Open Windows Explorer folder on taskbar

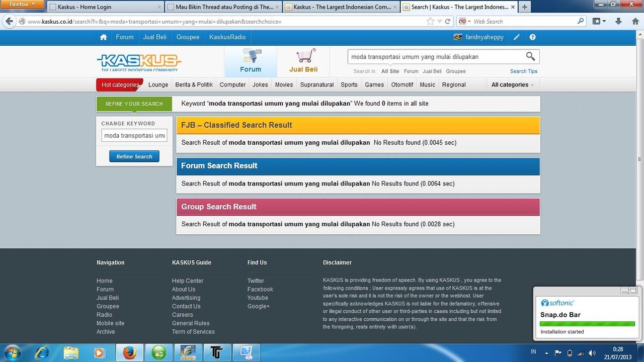pos(71,352)
